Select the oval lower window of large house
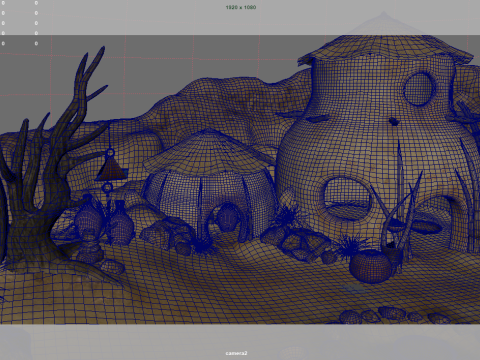 [347, 198]
